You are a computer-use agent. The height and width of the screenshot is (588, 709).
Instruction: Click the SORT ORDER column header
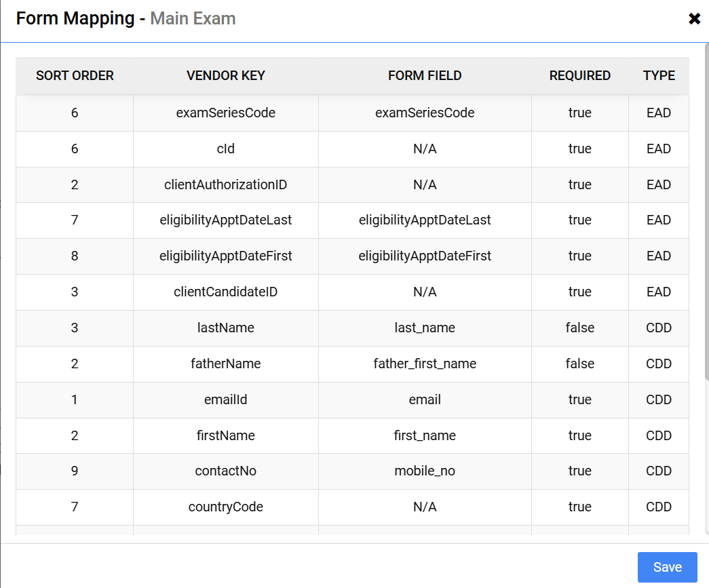75,76
